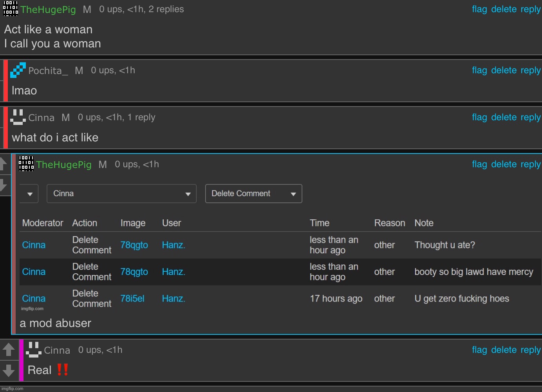Click the Note column header
The width and height of the screenshot is (542, 392).
coord(424,223)
